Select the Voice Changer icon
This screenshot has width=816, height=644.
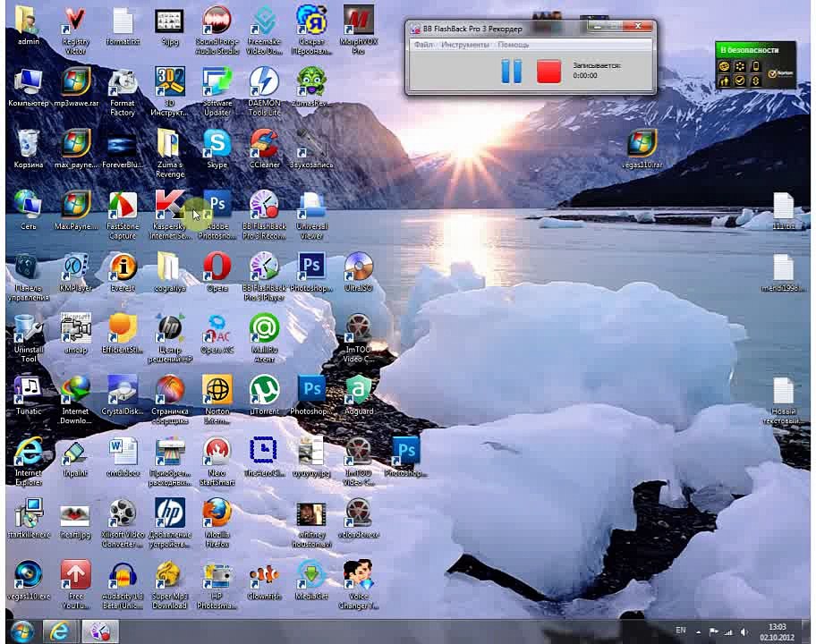(x=359, y=585)
